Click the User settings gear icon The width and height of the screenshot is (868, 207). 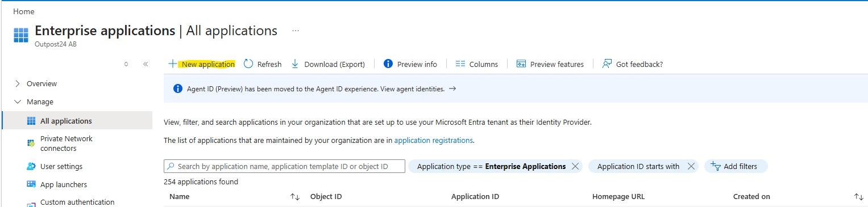pyautogui.click(x=31, y=167)
